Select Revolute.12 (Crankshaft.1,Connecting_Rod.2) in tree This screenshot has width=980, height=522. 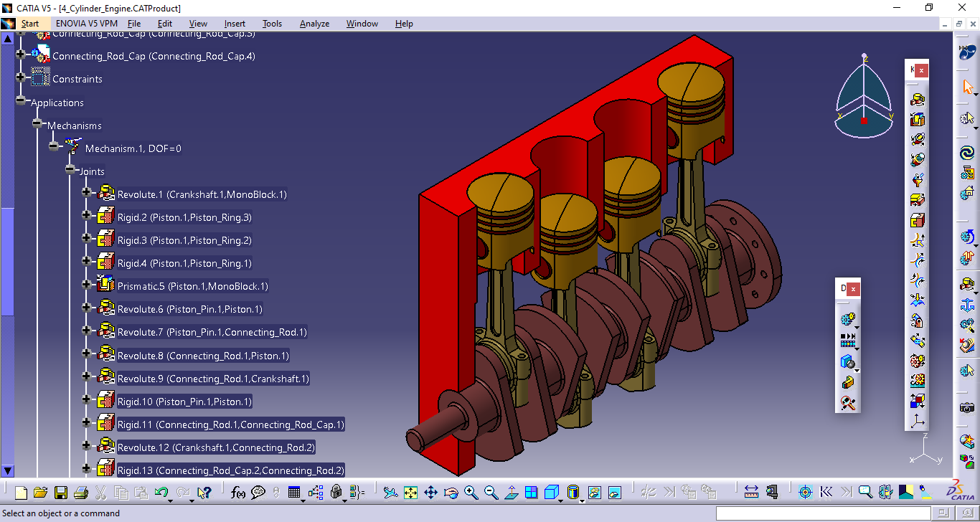click(216, 447)
